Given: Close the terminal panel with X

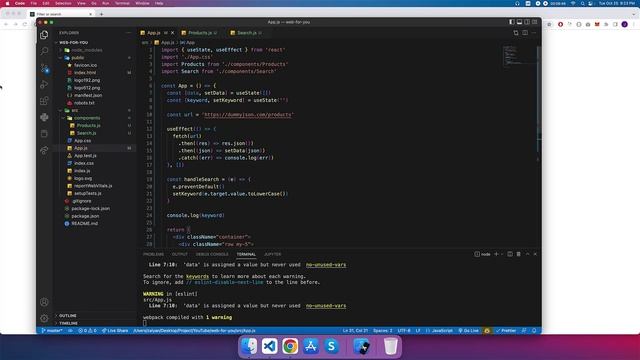Looking at the screenshot, I should (535, 254).
